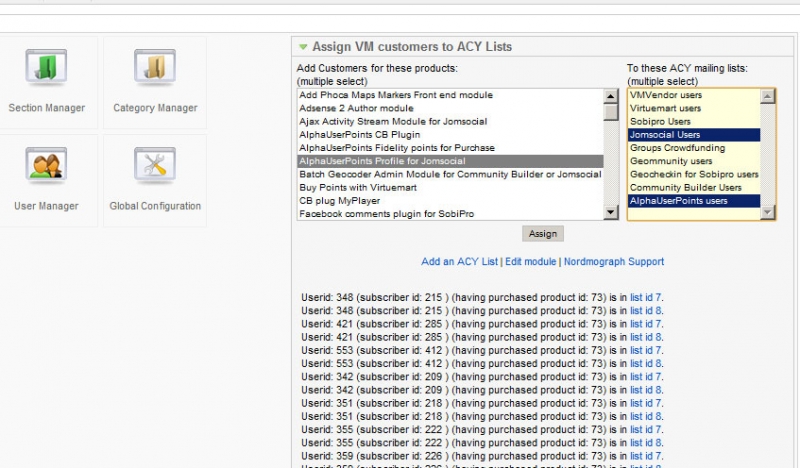Open list id 7 link for Userid 421

(x=645, y=324)
